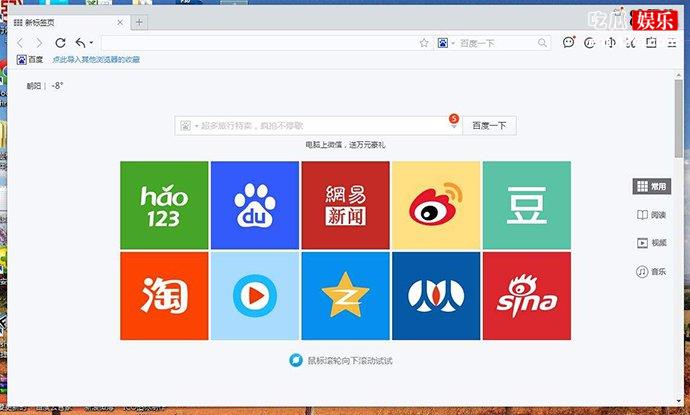The width and height of the screenshot is (690, 415).
Task: Click the Sogou input badge in search box
Action: tap(454, 119)
